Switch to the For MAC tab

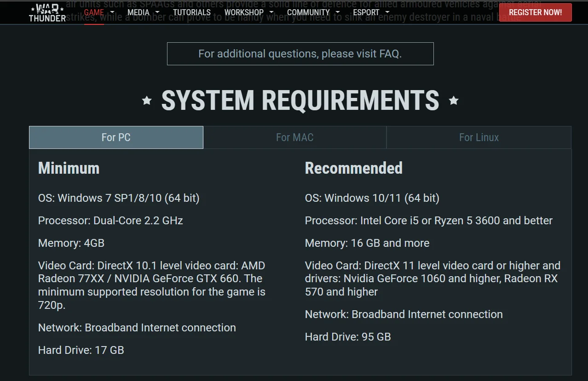click(294, 137)
